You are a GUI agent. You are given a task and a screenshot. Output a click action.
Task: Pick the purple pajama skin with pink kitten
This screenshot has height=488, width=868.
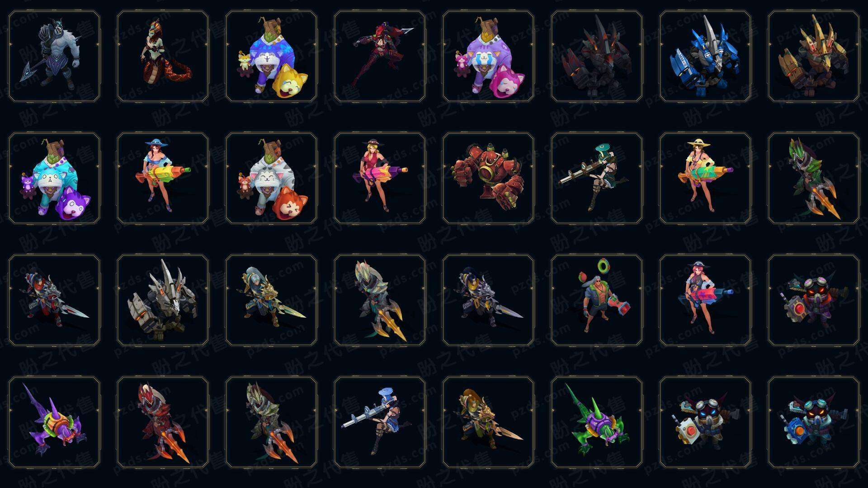point(488,56)
